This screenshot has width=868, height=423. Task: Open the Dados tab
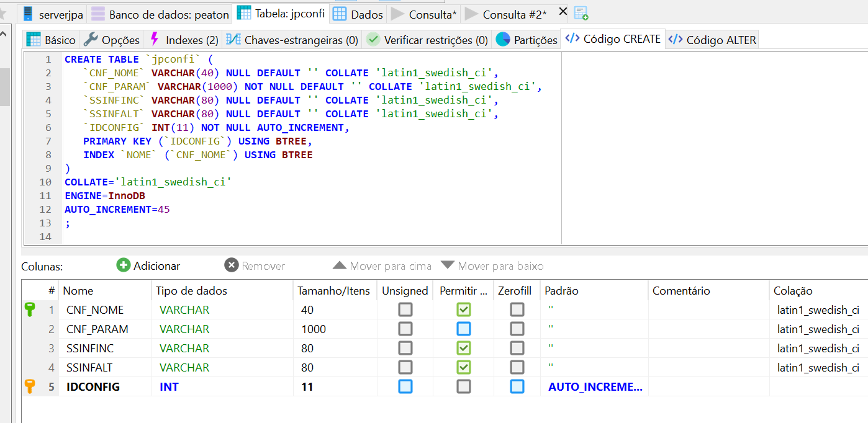pos(358,14)
